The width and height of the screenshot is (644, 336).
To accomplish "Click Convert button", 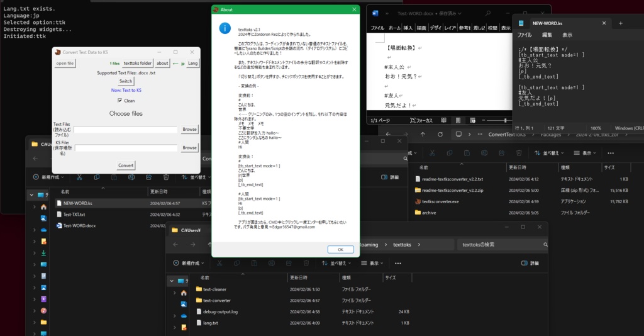I will point(126,165).
